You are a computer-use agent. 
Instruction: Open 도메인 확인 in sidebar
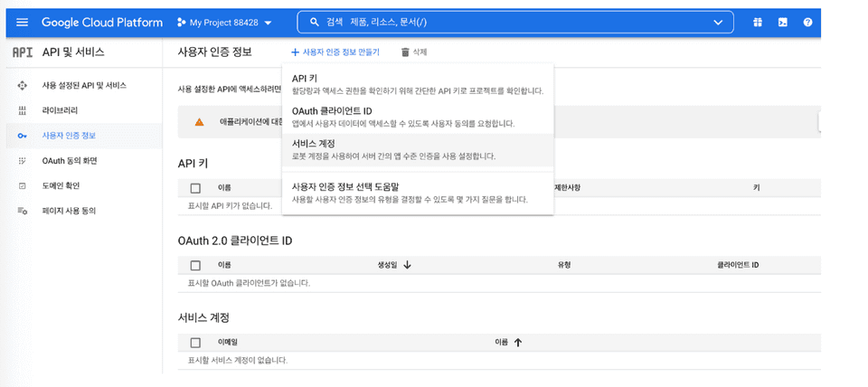coord(84,185)
